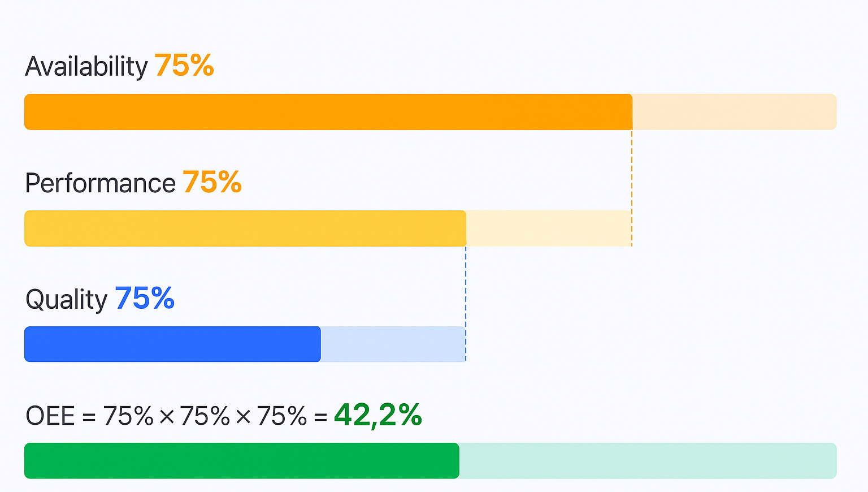
Task: Select the Quality label text
Action: [x=66, y=299]
